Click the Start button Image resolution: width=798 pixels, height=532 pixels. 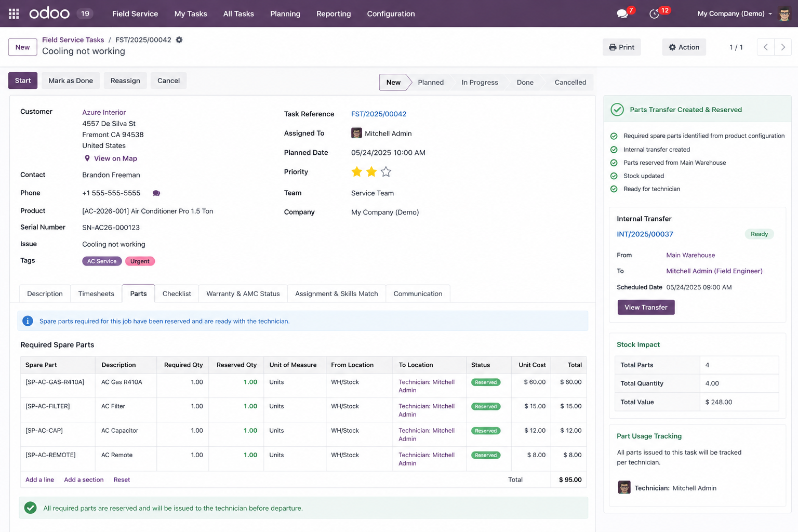[23, 81]
